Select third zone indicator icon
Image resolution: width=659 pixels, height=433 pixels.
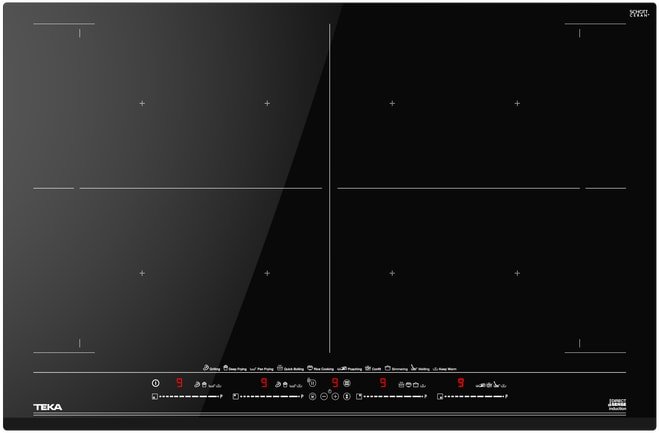pos(360,397)
